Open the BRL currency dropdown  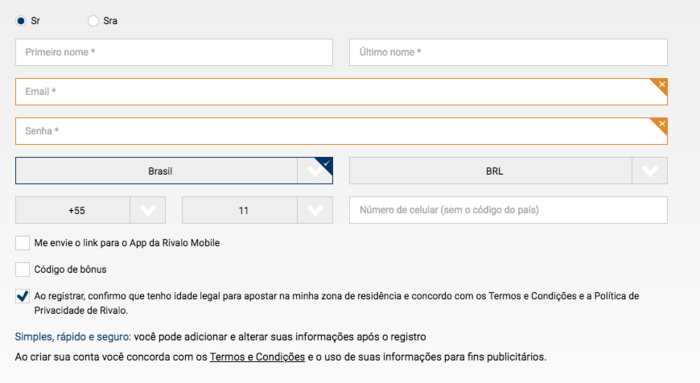508,171
